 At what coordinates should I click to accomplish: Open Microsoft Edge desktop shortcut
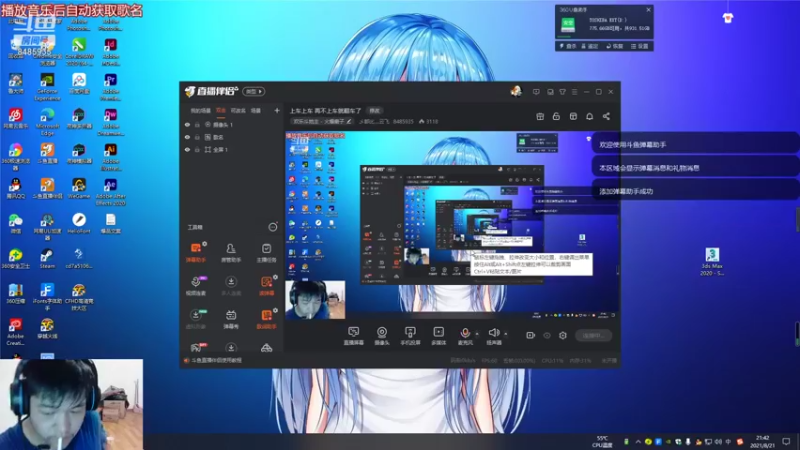(47, 122)
